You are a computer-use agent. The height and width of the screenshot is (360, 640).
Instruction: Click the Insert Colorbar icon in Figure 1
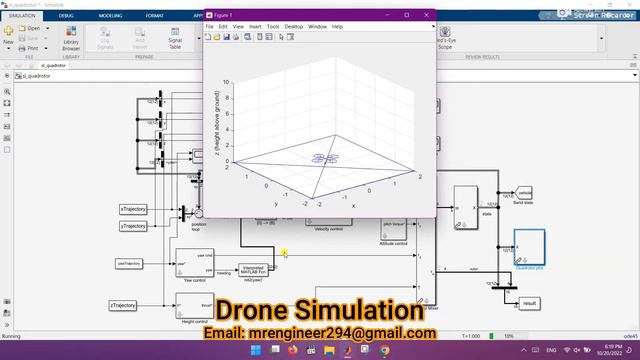(x=260, y=37)
